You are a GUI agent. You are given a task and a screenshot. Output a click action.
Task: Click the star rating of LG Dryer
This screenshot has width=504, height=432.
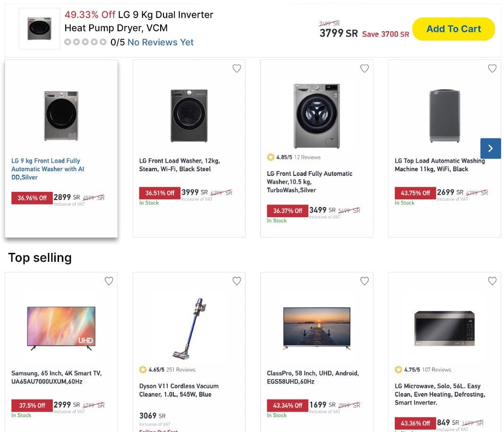(85, 42)
